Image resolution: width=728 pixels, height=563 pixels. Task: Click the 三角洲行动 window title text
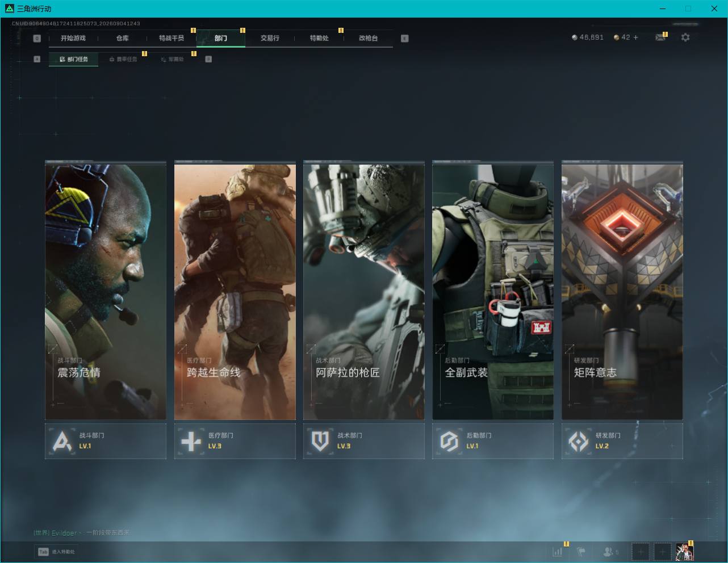[34, 9]
